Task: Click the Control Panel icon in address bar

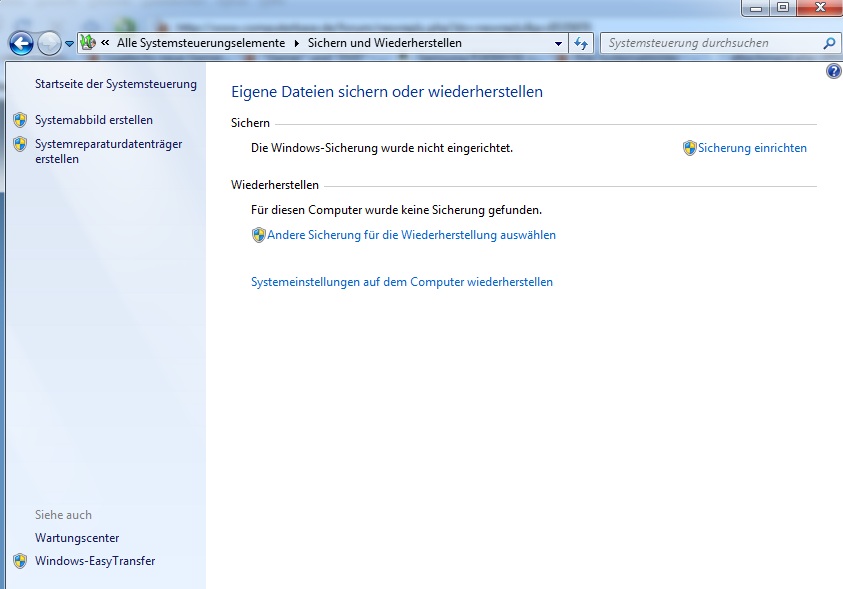Action: [x=88, y=42]
